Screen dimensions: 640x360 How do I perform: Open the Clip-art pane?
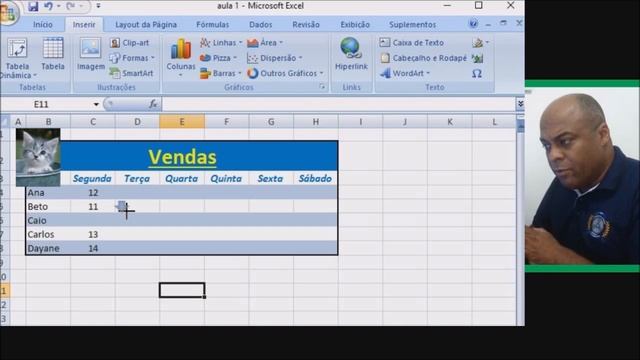129,42
